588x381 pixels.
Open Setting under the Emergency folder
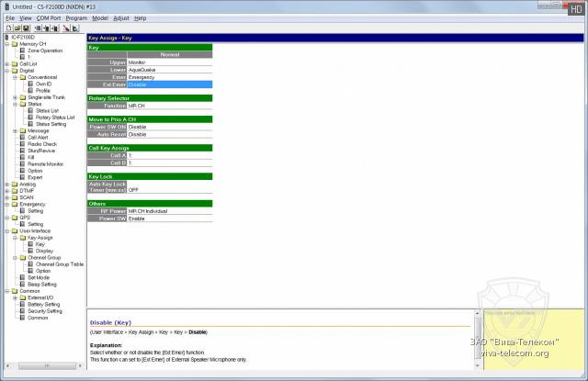point(35,211)
